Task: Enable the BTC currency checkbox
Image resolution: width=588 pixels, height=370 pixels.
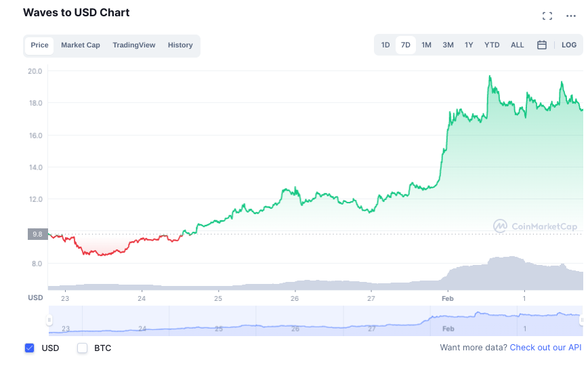Action: (x=83, y=348)
